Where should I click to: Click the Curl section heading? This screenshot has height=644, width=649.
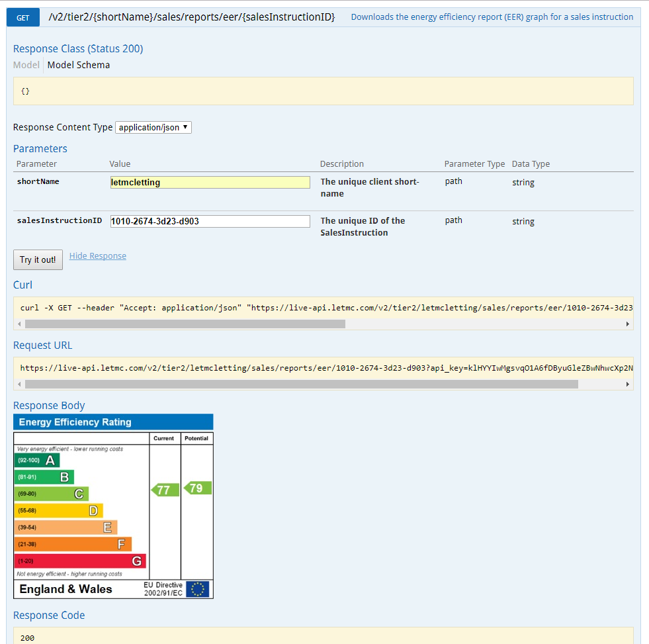(22, 285)
